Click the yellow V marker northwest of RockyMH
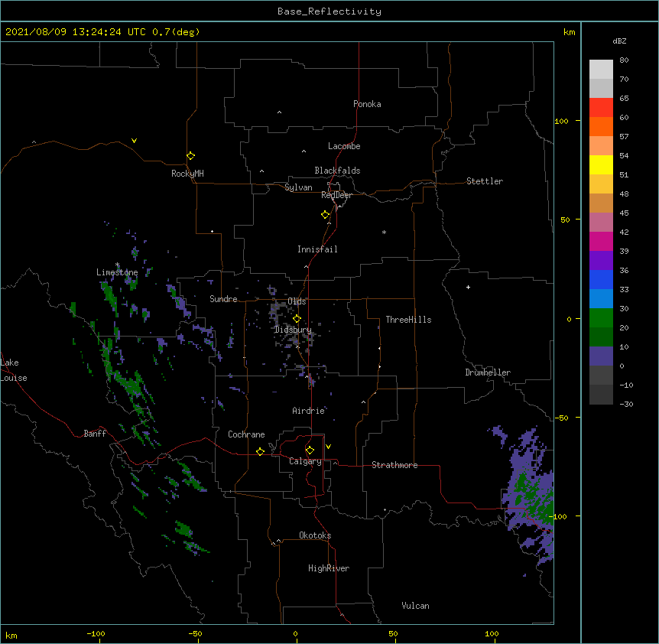 134,141
